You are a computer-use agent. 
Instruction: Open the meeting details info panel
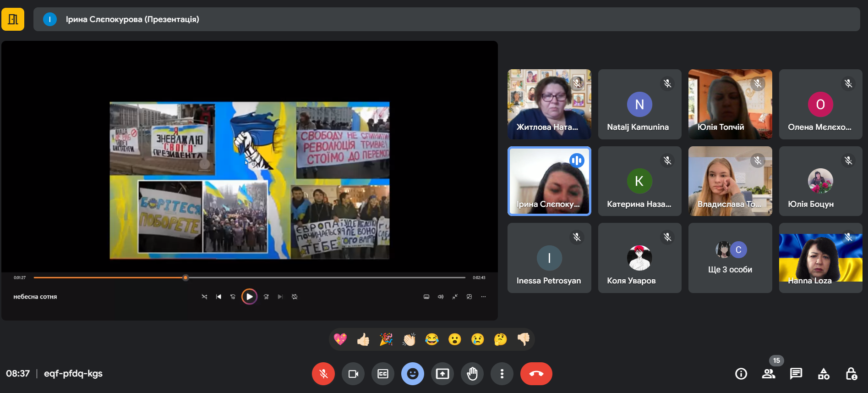tap(741, 374)
